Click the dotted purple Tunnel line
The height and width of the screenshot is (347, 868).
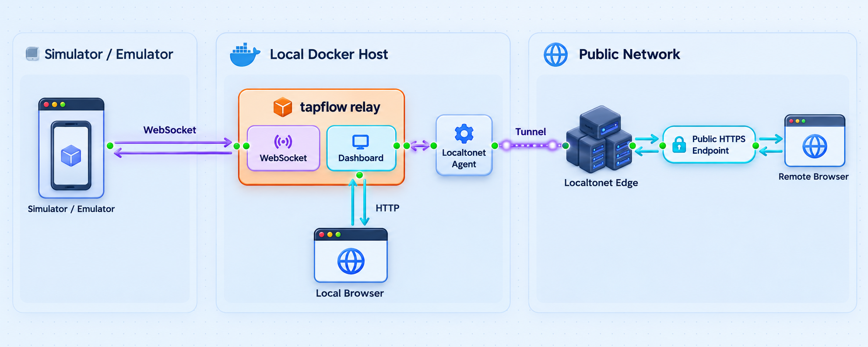(x=530, y=145)
